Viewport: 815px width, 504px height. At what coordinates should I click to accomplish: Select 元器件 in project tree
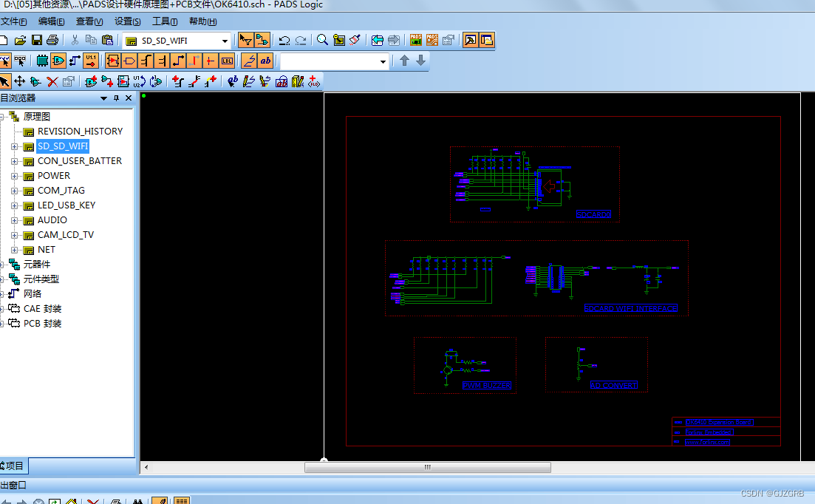tap(37, 264)
